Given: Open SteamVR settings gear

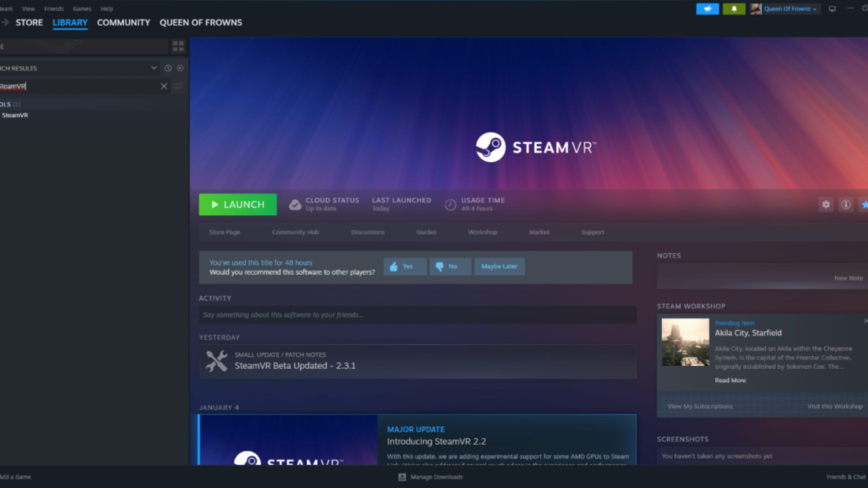Looking at the screenshot, I should 826,204.
